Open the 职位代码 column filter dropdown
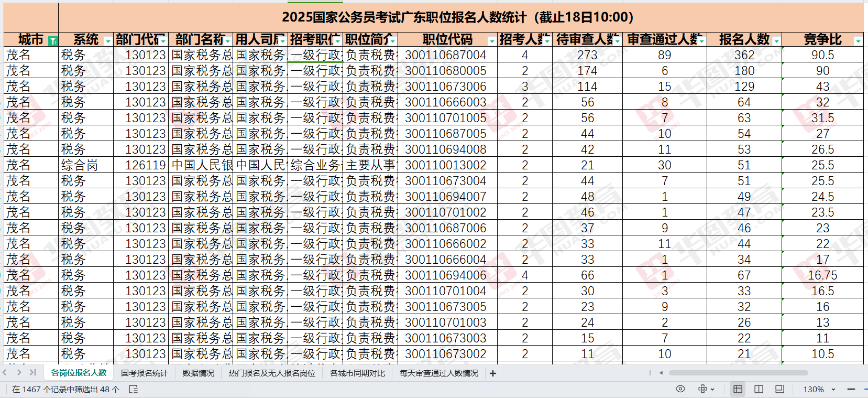 492,41
